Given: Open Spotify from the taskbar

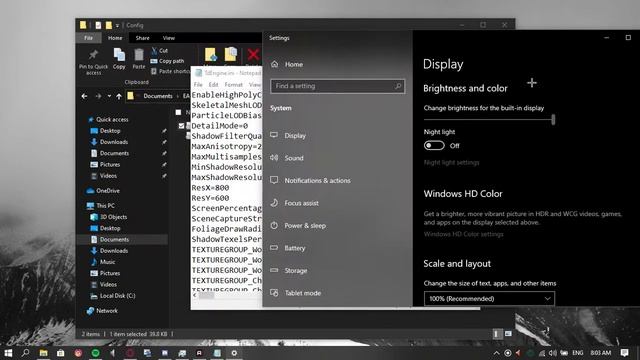Looking at the screenshot, I should click(96, 353).
